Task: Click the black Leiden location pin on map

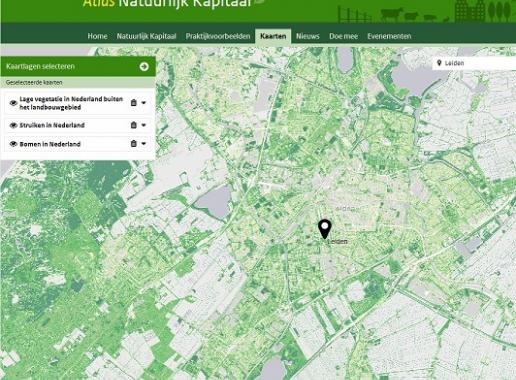Action: pyautogui.click(x=324, y=229)
